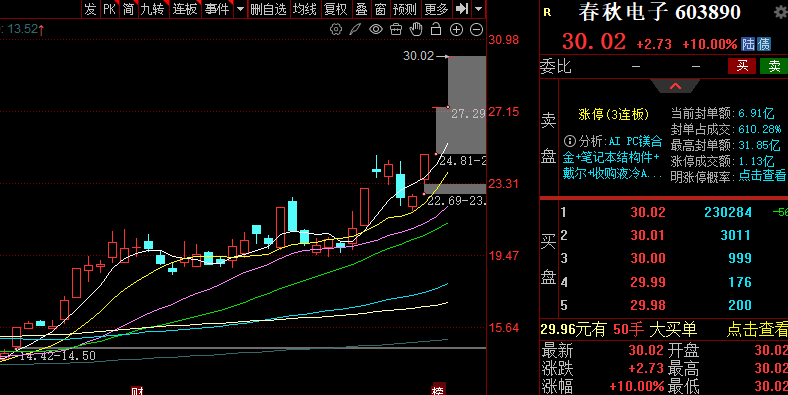Zoom in with the plus circle icon
The width and height of the screenshot is (788, 395).
456,30
